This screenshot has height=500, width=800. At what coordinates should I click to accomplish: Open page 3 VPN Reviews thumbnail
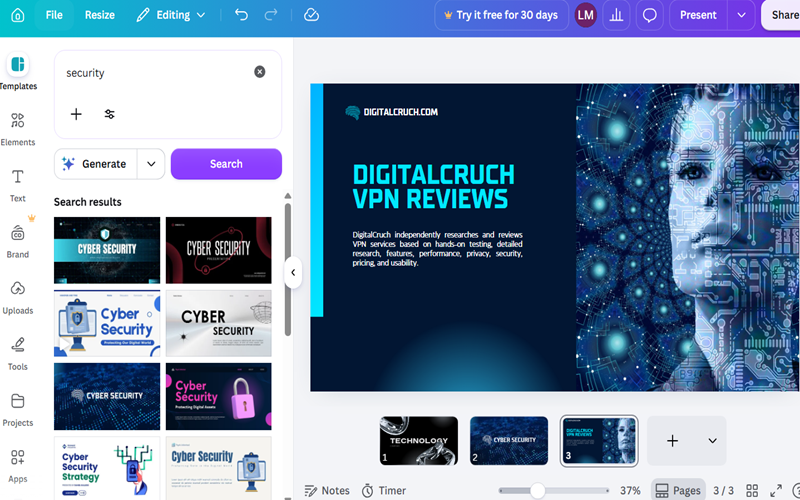[x=599, y=441]
